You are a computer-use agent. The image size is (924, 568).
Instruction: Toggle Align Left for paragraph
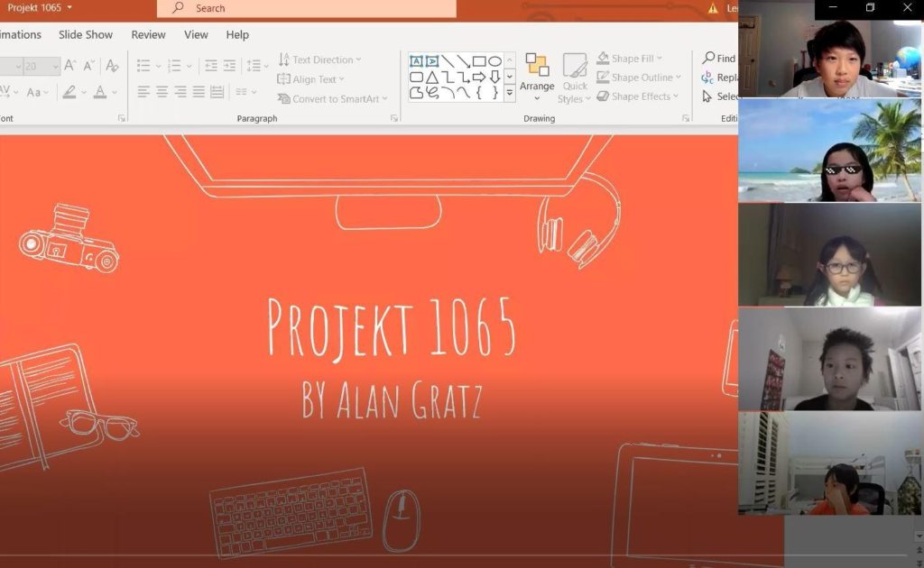143,92
